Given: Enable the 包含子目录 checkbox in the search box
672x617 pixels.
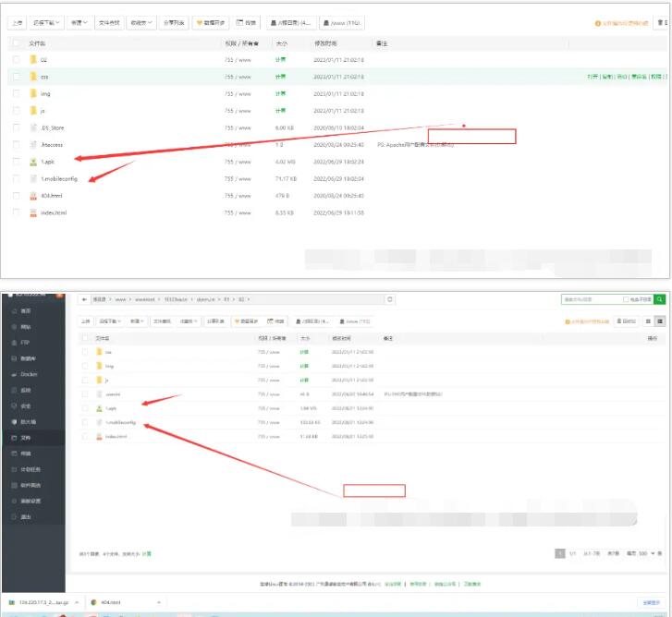Looking at the screenshot, I should [x=627, y=299].
